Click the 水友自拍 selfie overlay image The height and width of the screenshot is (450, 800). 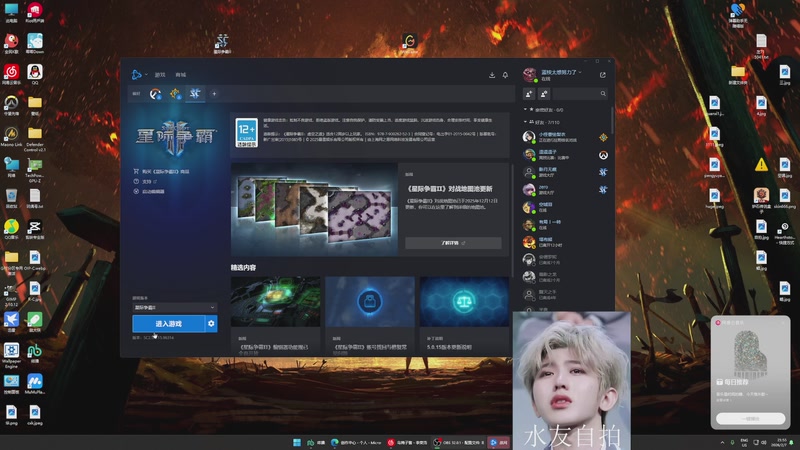click(x=571, y=381)
